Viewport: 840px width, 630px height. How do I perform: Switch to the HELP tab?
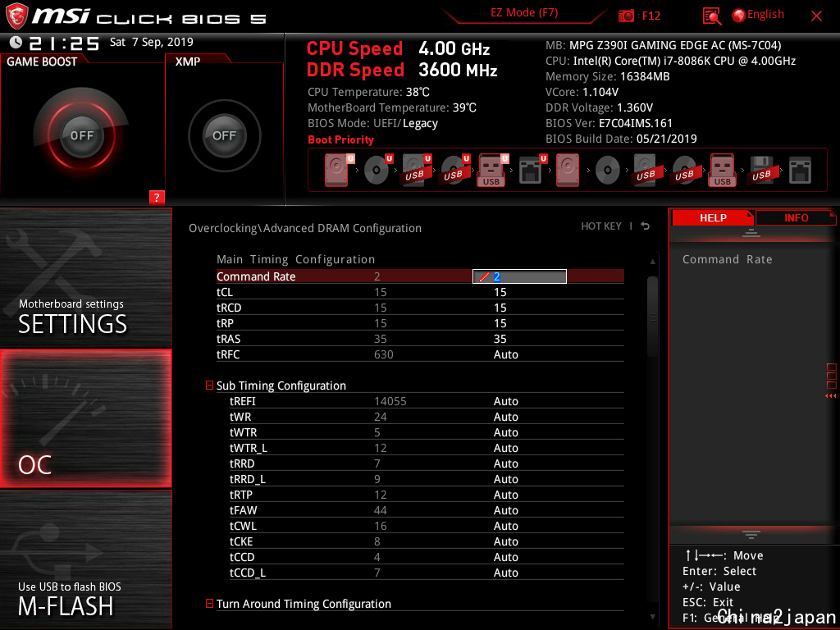[713, 217]
